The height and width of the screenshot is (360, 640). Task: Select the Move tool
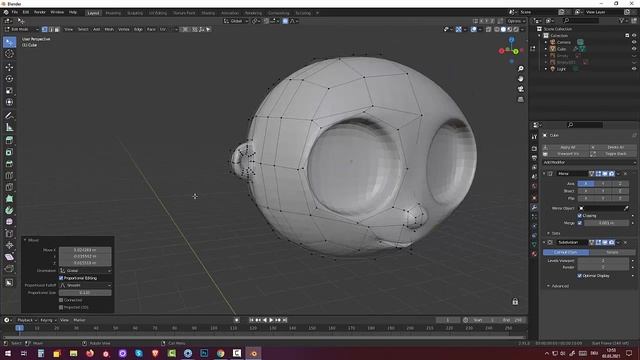click(9, 67)
